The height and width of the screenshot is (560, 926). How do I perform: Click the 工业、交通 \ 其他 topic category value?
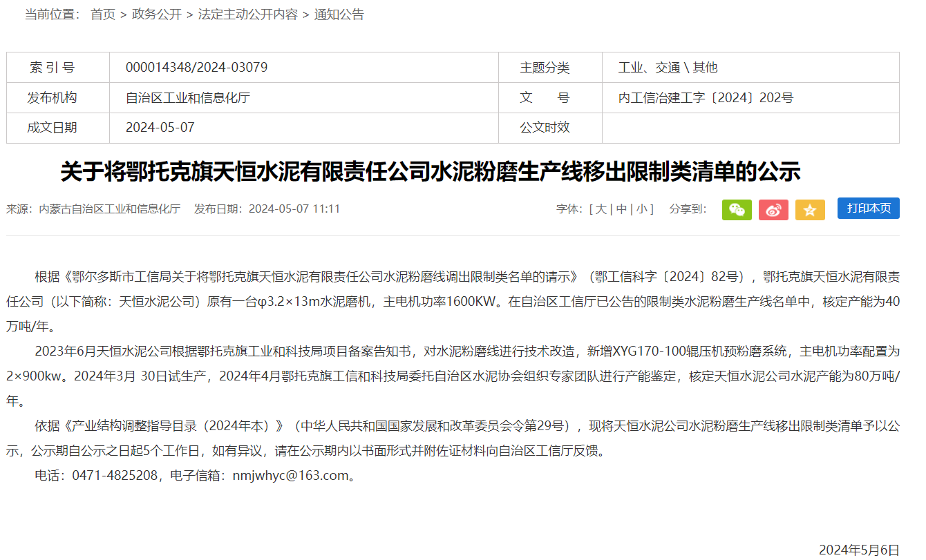[x=668, y=68]
